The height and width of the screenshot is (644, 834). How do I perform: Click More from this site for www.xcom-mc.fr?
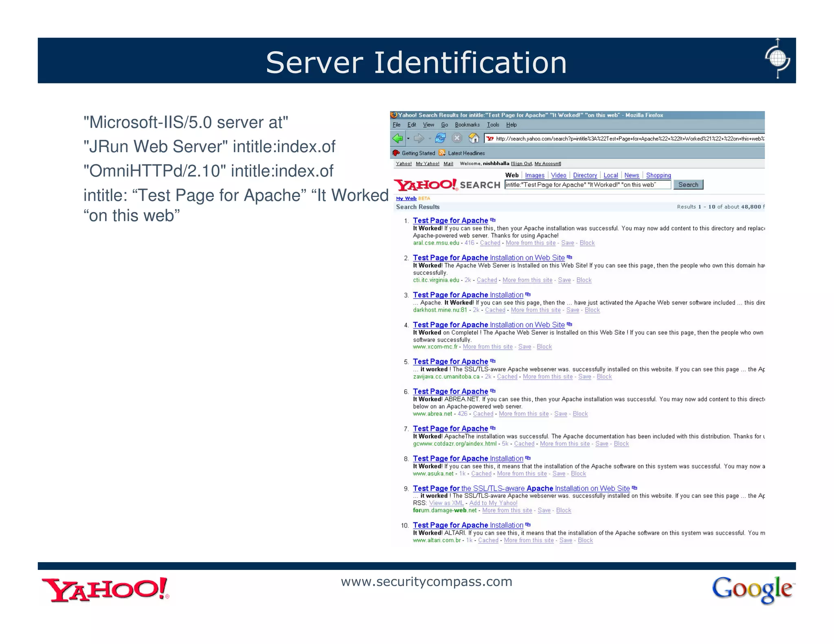[487, 347]
